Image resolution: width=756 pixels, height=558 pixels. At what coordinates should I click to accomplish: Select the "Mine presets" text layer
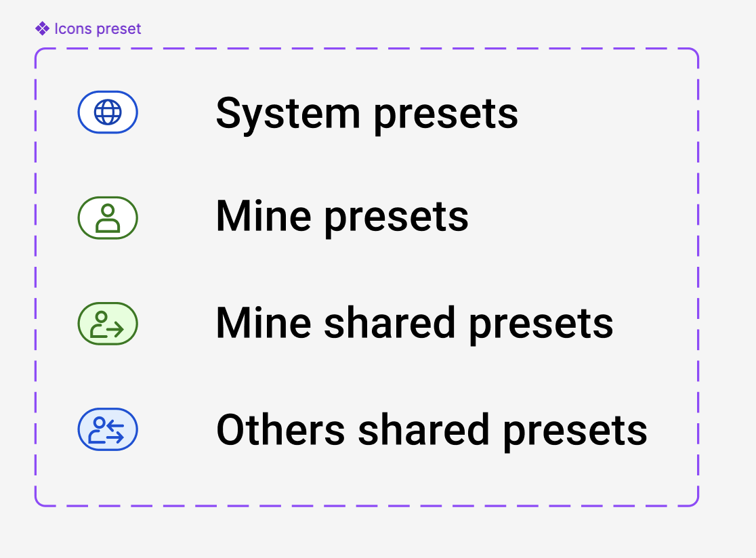tap(342, 216)
